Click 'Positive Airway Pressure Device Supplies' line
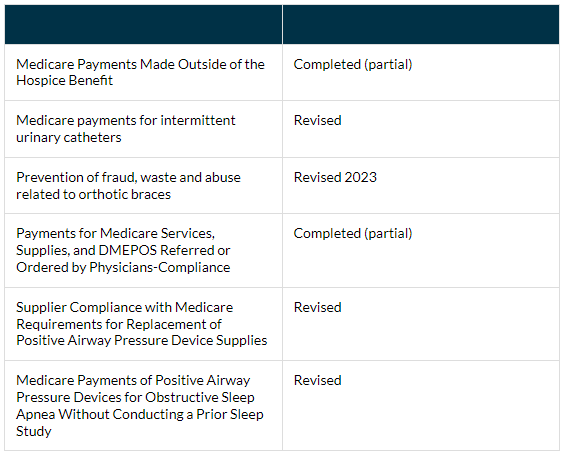563x454 pixels. pyautogui.click(x=142, y=340)
